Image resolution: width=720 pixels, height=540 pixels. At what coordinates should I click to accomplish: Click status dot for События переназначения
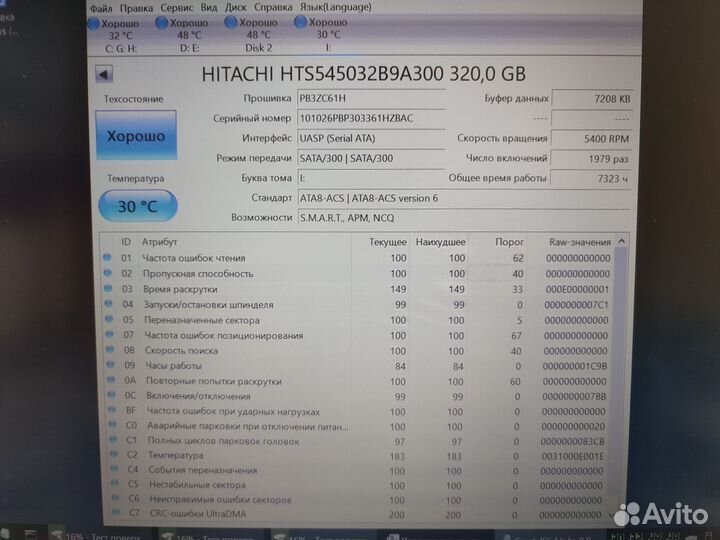click(x=114, y=469)
